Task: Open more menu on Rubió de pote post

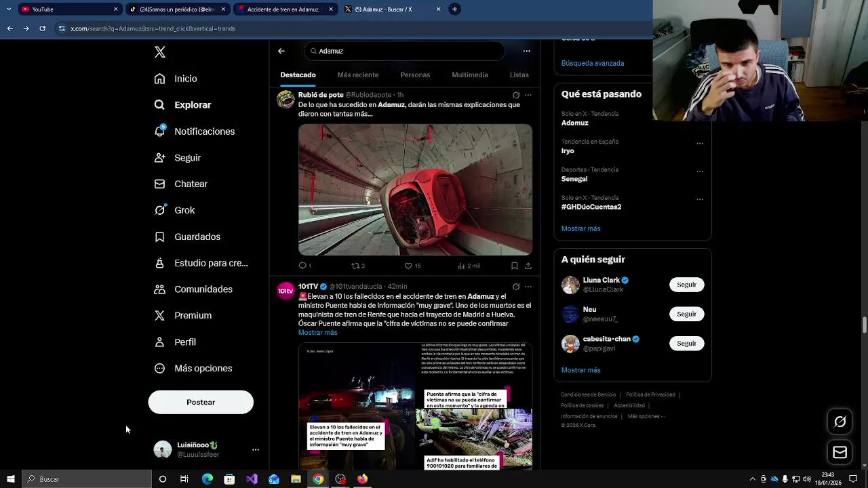Action: point(528,95)
